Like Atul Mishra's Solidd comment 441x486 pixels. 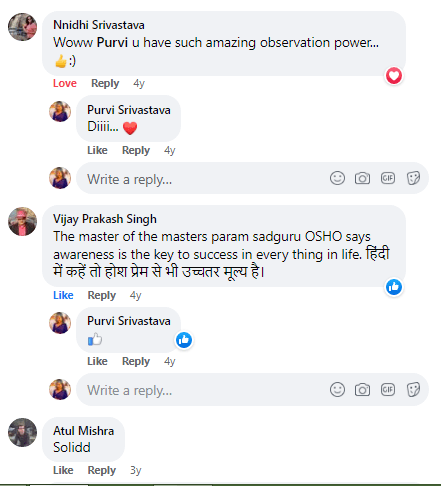pyautogui.click(x=63, y=470)
